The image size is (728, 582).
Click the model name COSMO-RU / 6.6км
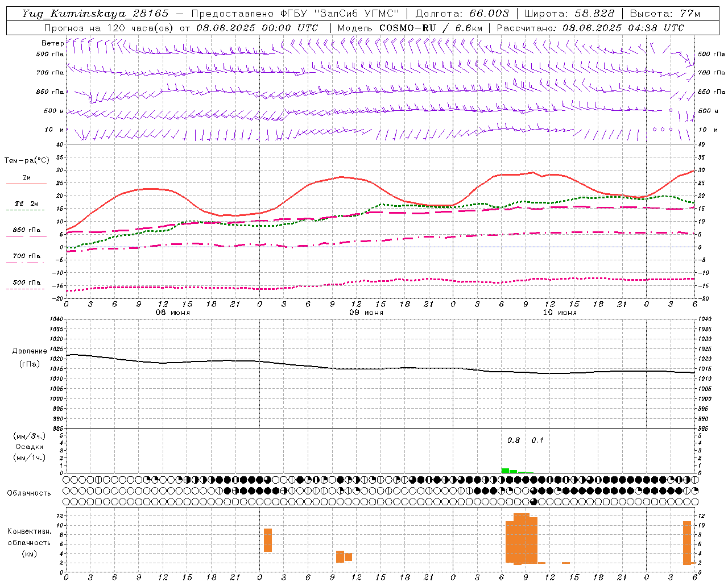pos(431,28)
